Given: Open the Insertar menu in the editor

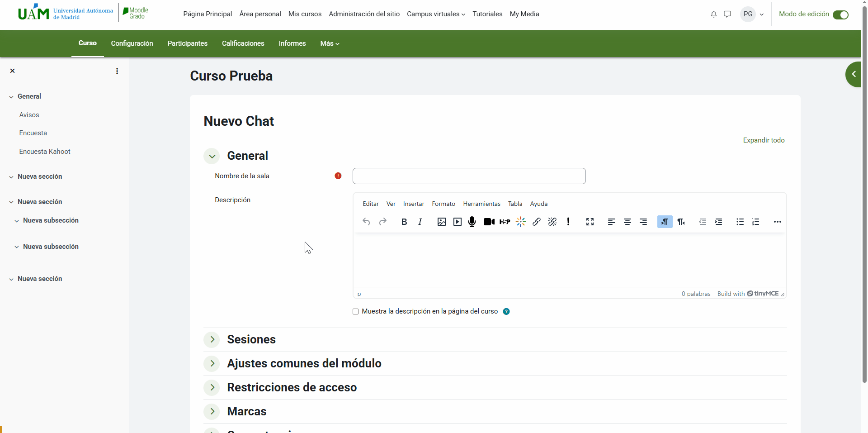Looking at the screenshot, I should click(x=414, y=204).
